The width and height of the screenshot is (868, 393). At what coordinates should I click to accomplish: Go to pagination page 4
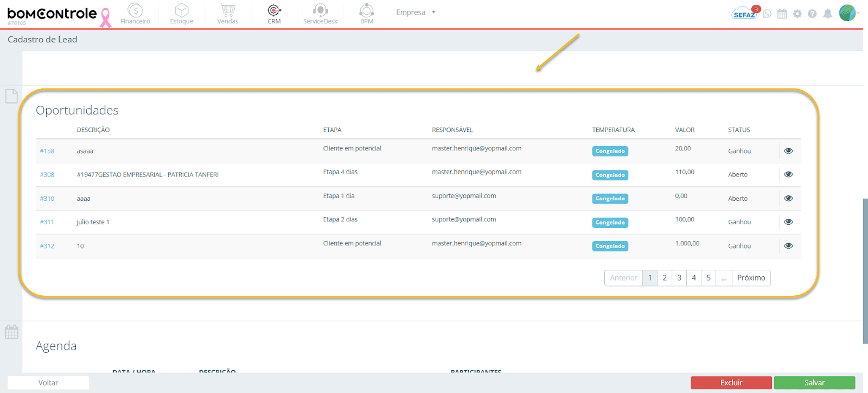694,278
